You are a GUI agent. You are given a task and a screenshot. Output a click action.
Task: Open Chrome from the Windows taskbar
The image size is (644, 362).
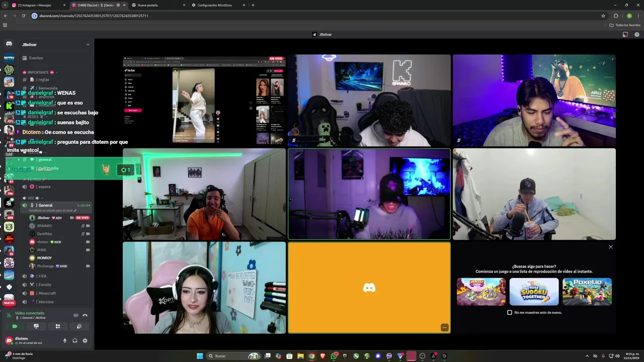311,356
